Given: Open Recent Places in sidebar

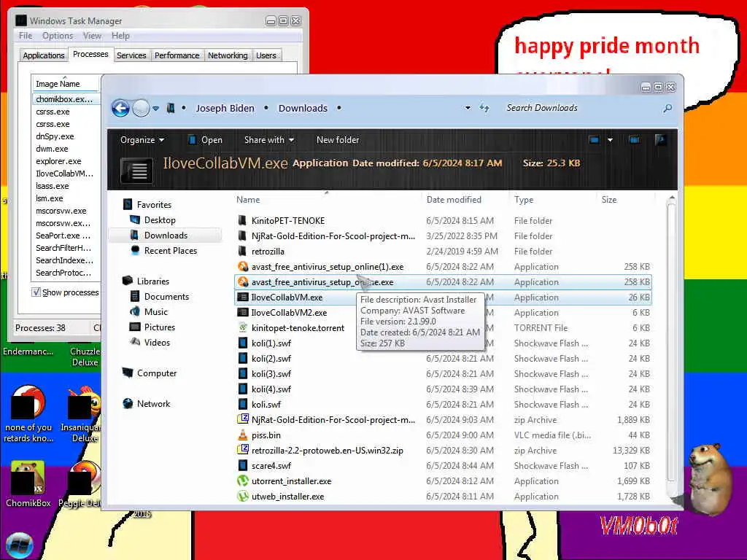Looking at the screenshot, I should click(x=171, y=251).
